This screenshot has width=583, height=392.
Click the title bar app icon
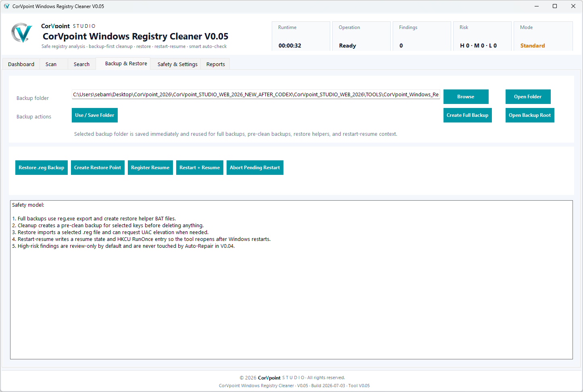click(6, 6)
